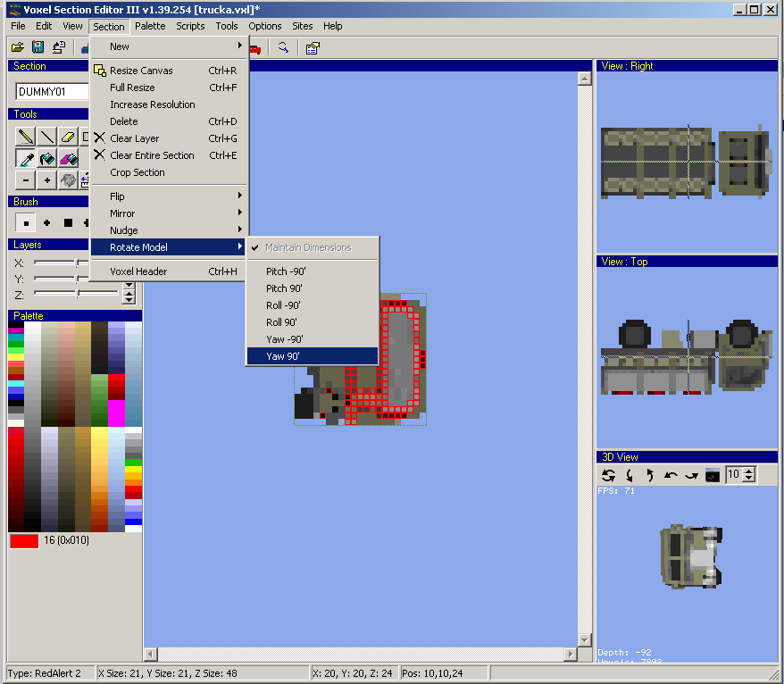This screenshot has width=784, height=684.
Task: Click the canvas vertical scrollbar down arrow
Action: click(584, 639)
